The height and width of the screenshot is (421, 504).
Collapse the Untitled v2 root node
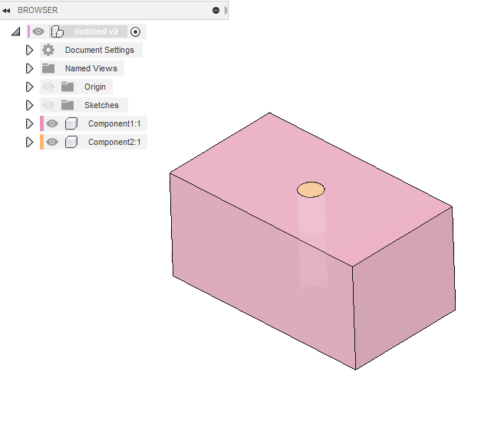pyautogui.click(x=16, y=31)
